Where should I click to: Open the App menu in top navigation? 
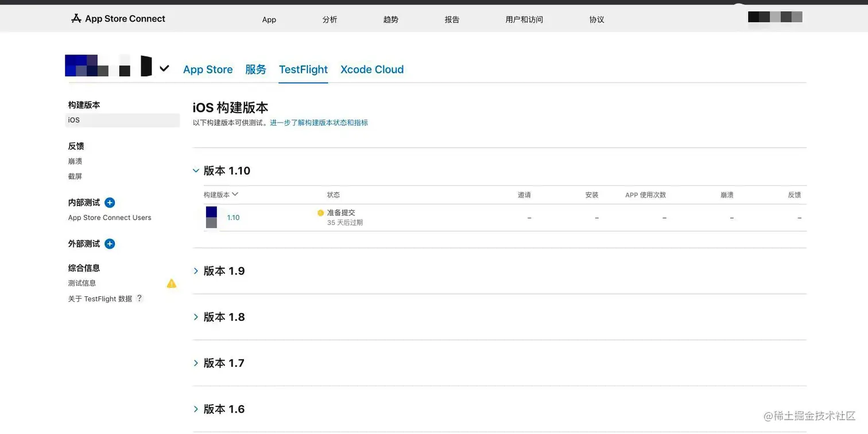click(x=269, y=20)
